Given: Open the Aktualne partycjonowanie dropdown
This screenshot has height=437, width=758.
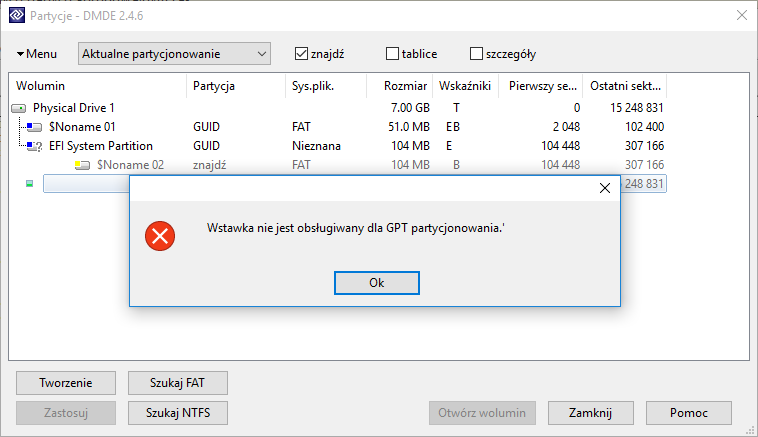Looking at the screenshot, I should tap(174, 54).
